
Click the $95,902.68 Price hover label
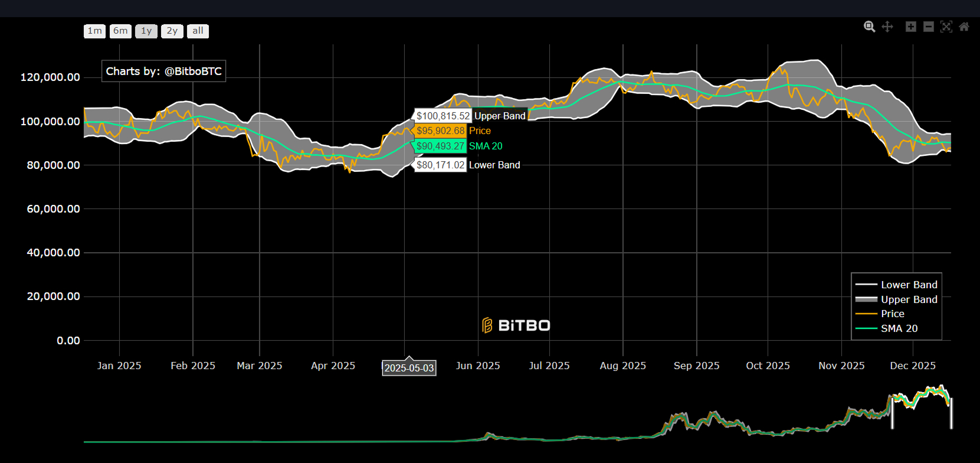tap(453, 131)
